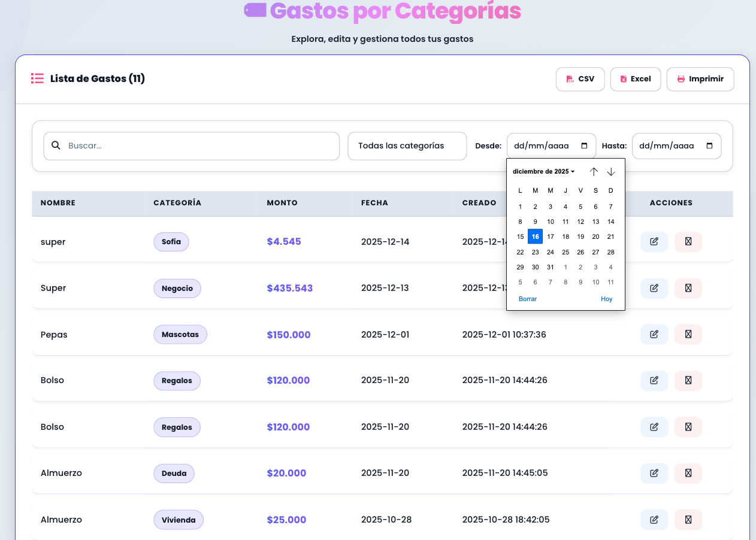
Task: Click the magnifier icon in the search bar
Action: point(56,145)
